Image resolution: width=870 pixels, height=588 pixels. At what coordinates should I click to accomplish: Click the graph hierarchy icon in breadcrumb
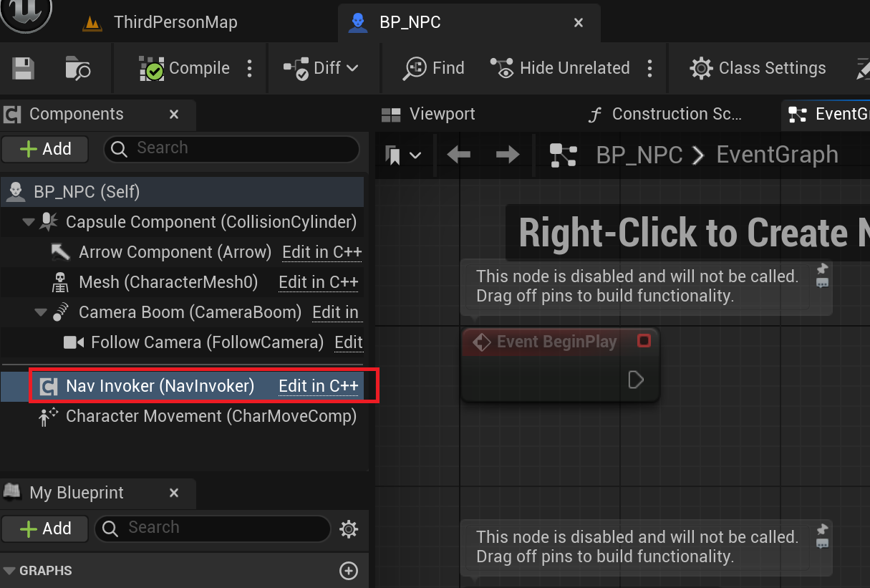tap(564, 155)
